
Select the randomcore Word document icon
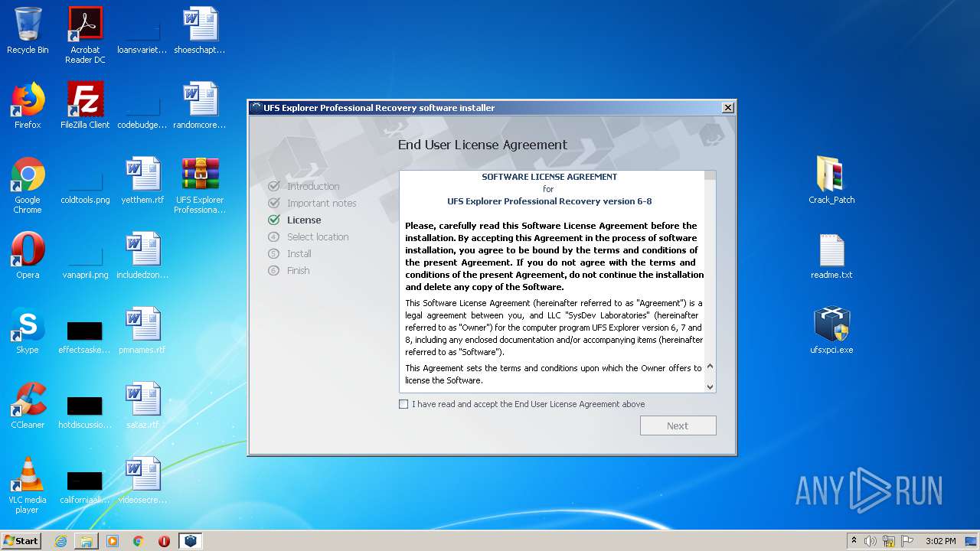(200, 106)
